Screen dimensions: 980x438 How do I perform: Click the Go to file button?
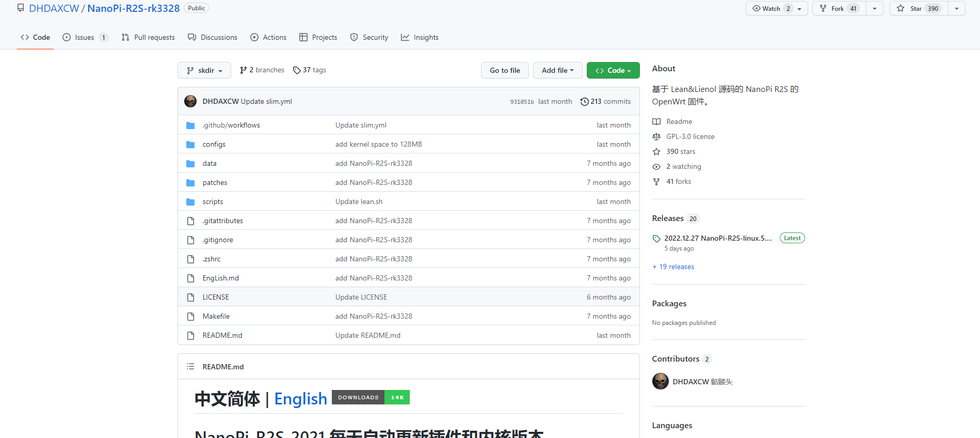point(505,70)
